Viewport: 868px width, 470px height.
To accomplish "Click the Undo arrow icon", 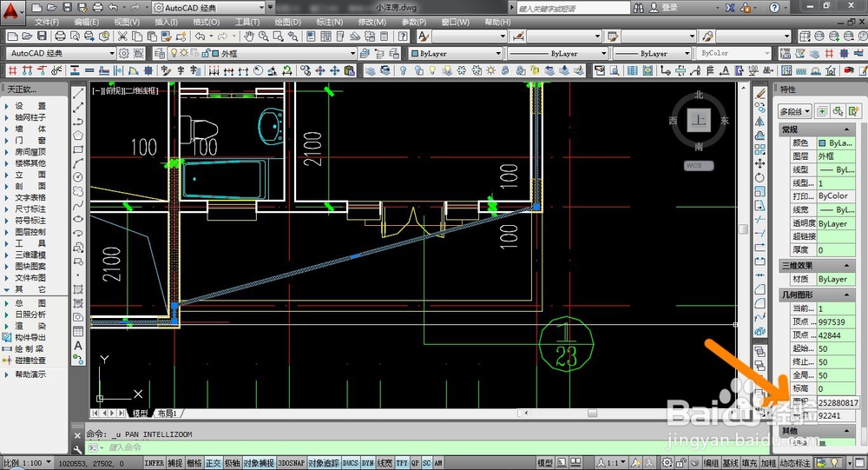I will tap(200, 36).
